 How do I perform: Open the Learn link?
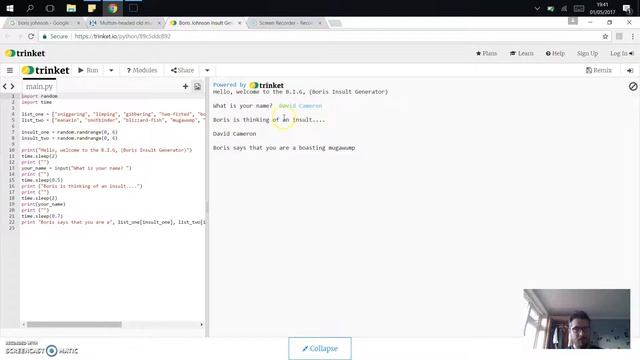pos(521,53)
